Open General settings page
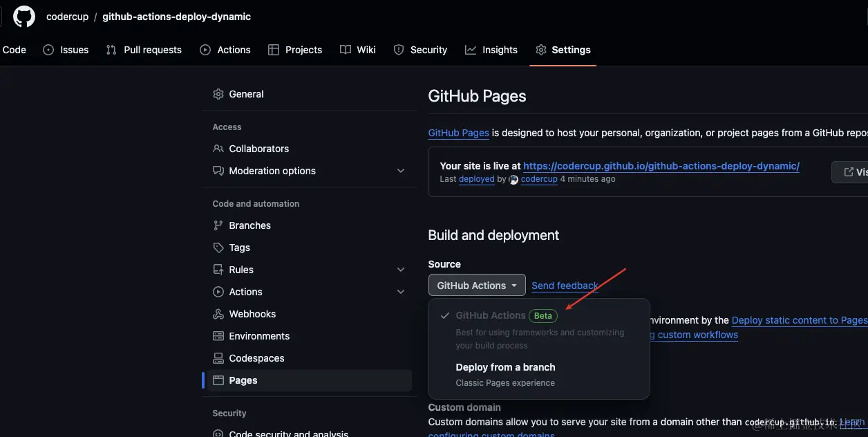The height and width of the screenshot is (437, 868). pos(310,94)
